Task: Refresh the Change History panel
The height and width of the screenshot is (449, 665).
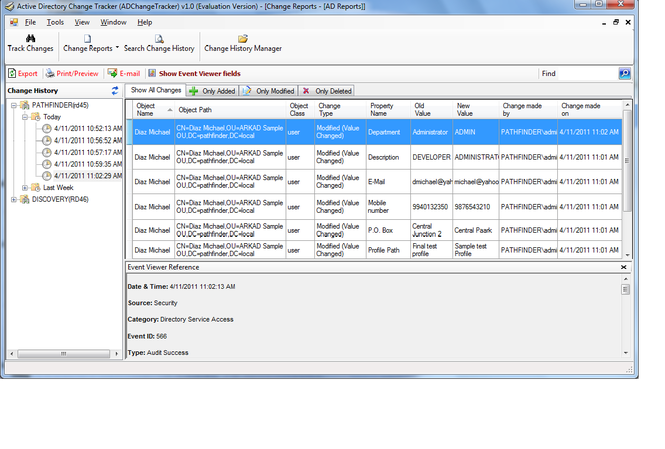Action: tap(115, 90)
